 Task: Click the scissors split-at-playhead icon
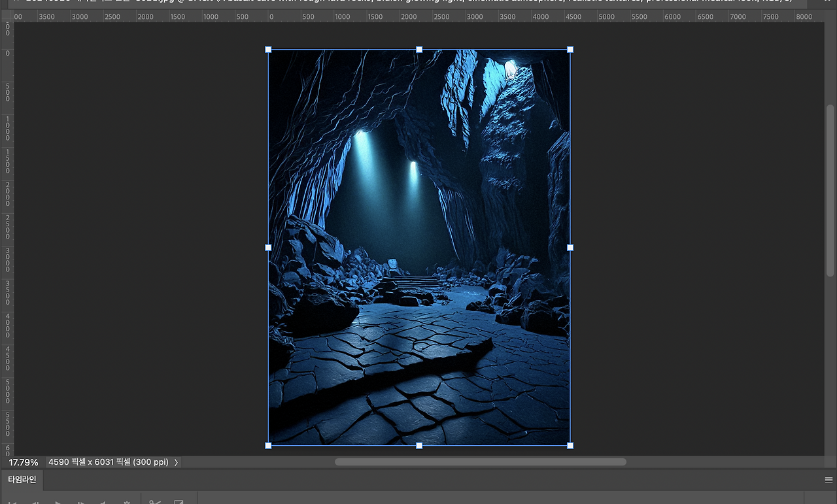point(155,502)
